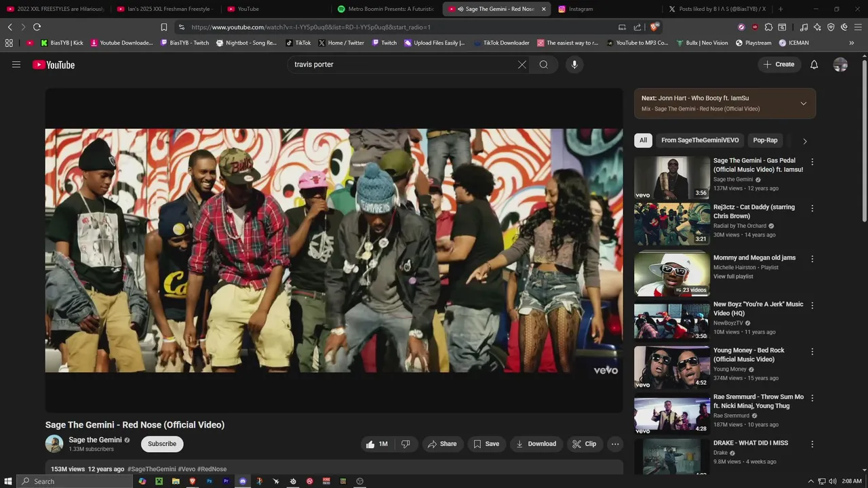Click the Windows taskbar Search box
Image resolution: width=868 pixels, height=488 pixels.
(75, 481)
